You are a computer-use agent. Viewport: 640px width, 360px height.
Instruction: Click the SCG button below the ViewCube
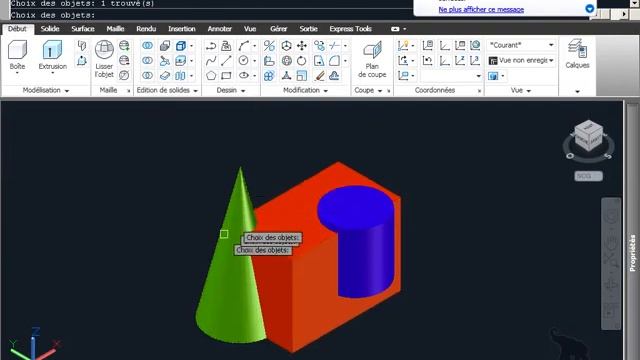point(588,176)
